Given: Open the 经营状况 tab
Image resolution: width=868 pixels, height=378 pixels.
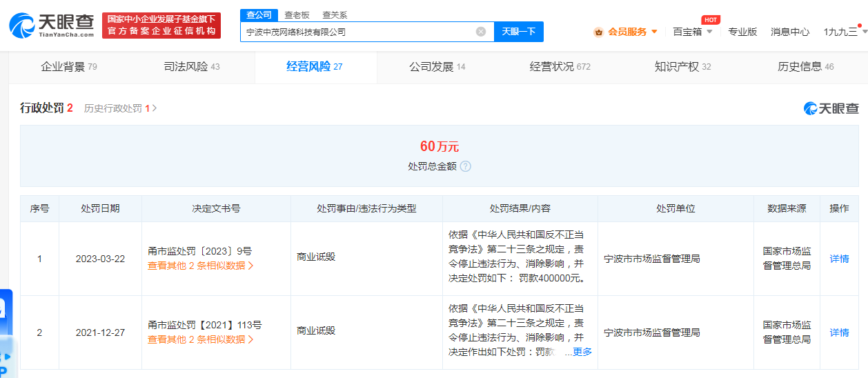Looking at the screenshot, I should (x=560, y=67).
